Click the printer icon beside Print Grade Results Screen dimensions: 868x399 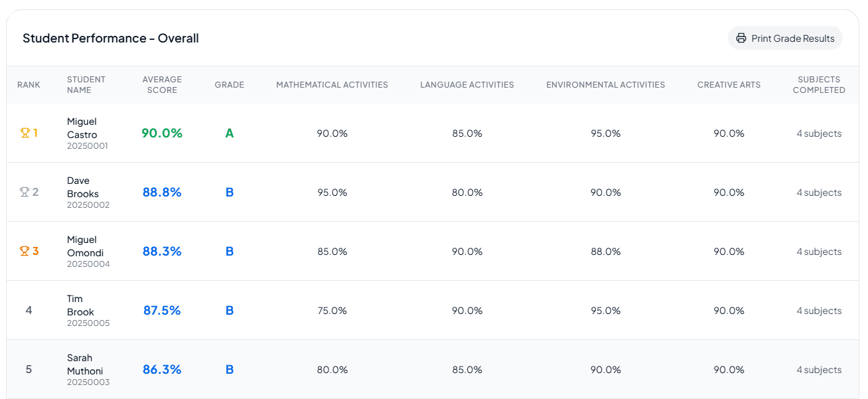pyautogui.click(x=741, y=38)
